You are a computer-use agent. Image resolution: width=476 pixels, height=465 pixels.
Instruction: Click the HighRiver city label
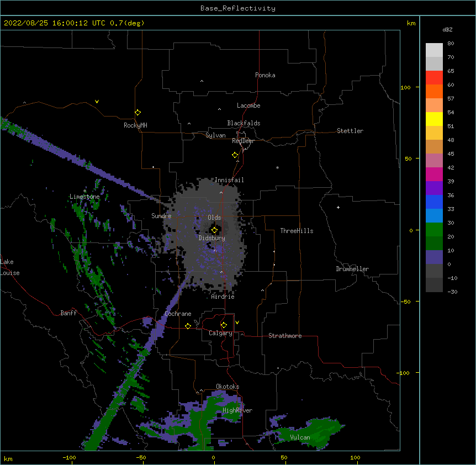point(237,410)
